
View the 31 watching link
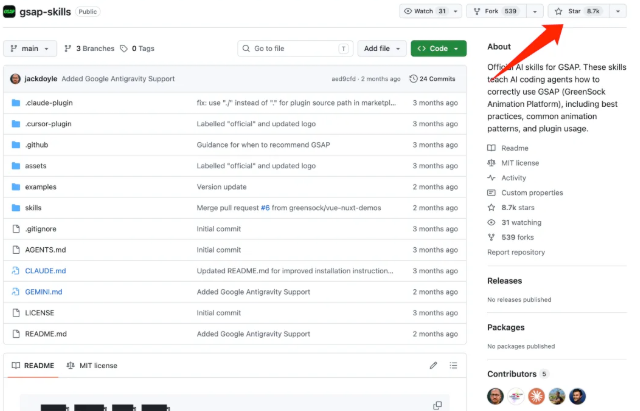point(521,222)
